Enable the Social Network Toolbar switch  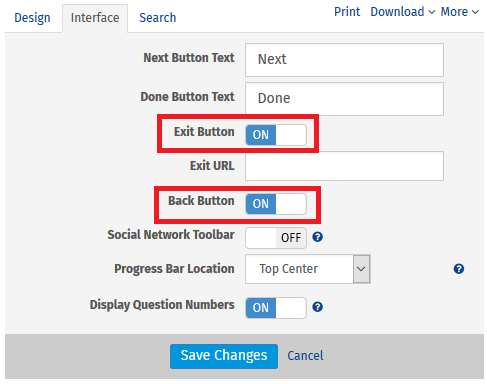click(276, 238)
